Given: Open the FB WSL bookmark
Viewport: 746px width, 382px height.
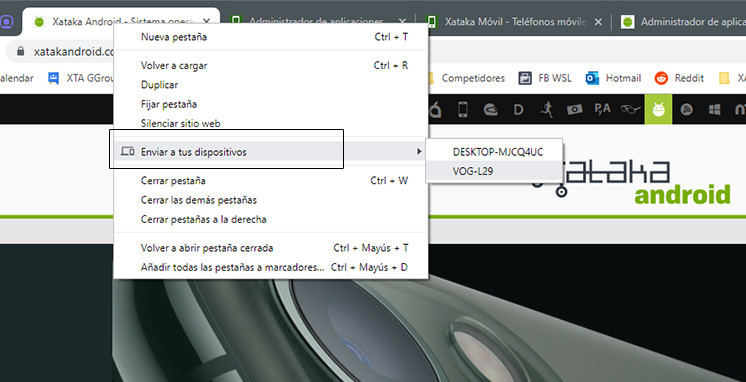Looking at the screenshot, I should pos(545,78).
